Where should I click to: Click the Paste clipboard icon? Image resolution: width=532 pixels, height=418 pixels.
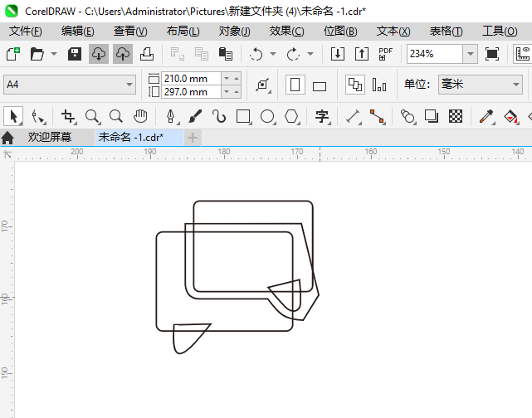coord(225,54)
